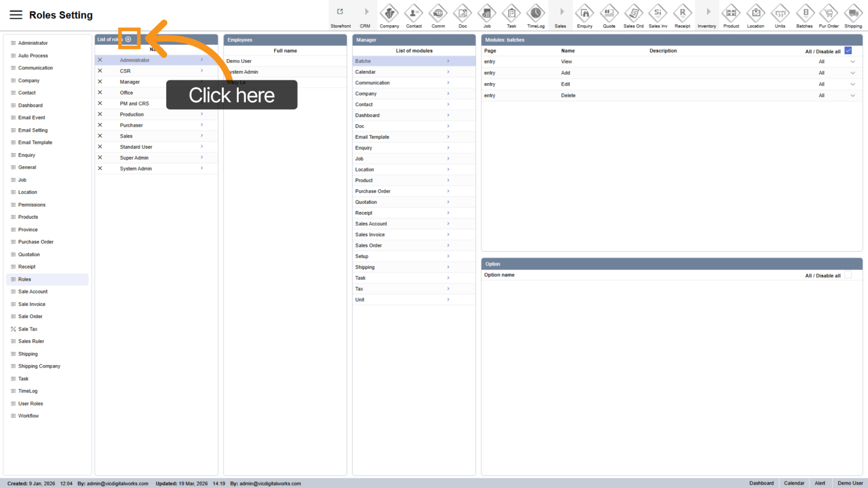The height and width of the screenshot is (488, 868).
Task: Open the hamburger menu icon
Action: (16, 15)
